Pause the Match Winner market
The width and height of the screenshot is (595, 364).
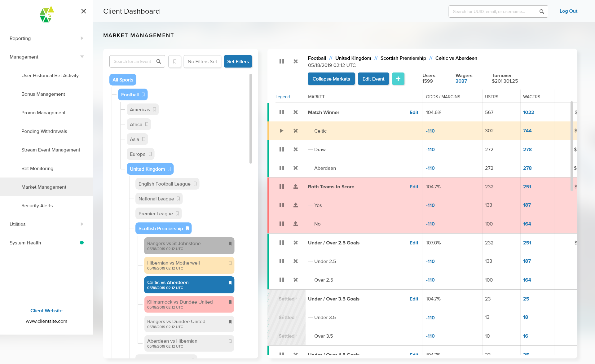pyautogui.click(x=281, y=112)
